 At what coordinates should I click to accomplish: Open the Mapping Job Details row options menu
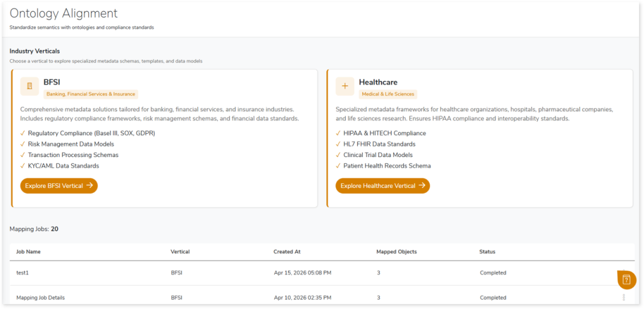tap(623, 297)
